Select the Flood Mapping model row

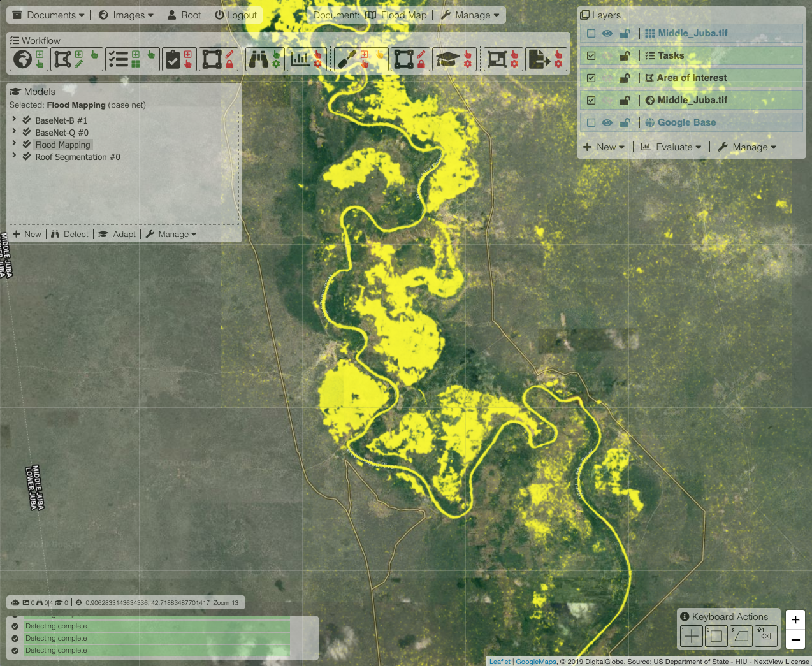(x=62, y=145)
